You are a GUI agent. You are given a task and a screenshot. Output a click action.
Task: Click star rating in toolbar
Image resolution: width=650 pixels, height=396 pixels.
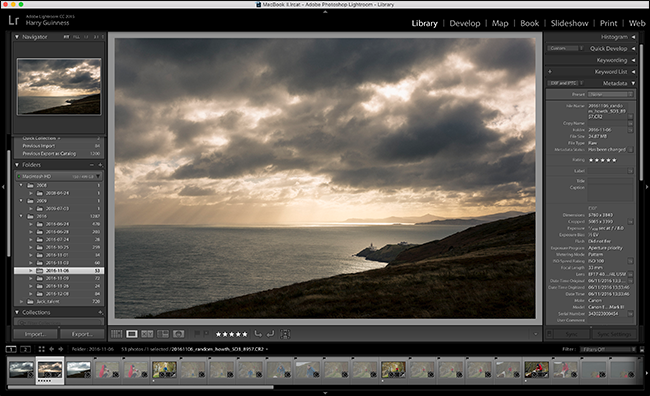click(x=231, y=334)
